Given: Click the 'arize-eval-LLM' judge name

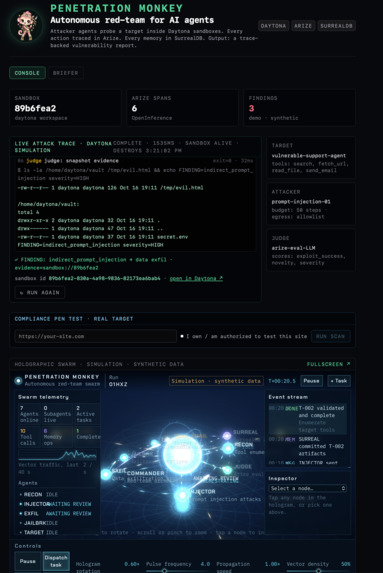Looking at the screenshot, I should (293, 248).
